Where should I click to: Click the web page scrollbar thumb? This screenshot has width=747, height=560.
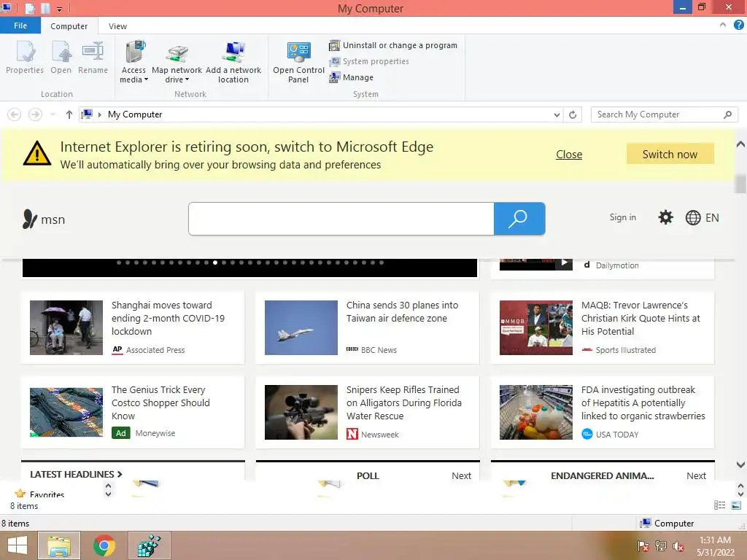point(740,184)
